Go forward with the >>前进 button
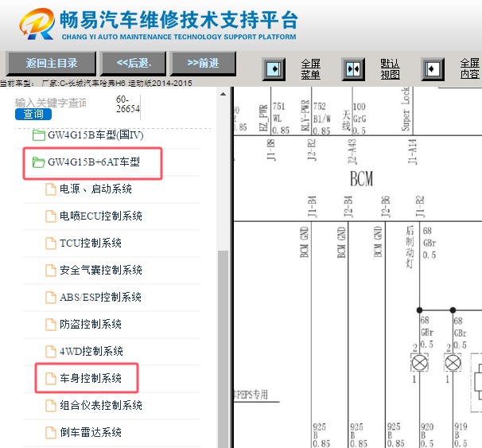 [x=203, y=64]
